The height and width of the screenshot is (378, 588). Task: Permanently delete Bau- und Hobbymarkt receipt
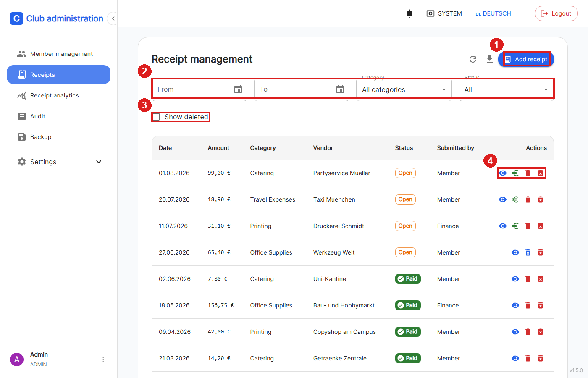coord(541,305)
